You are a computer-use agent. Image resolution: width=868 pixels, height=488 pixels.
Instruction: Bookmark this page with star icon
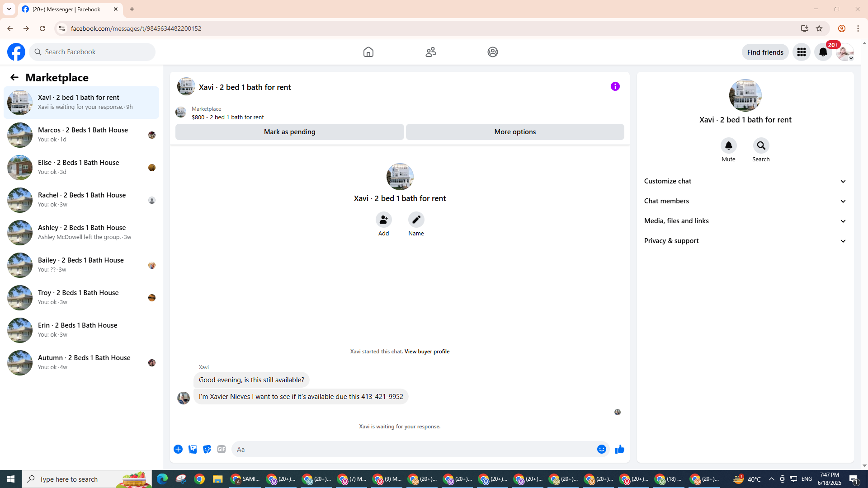coord(819,28)
